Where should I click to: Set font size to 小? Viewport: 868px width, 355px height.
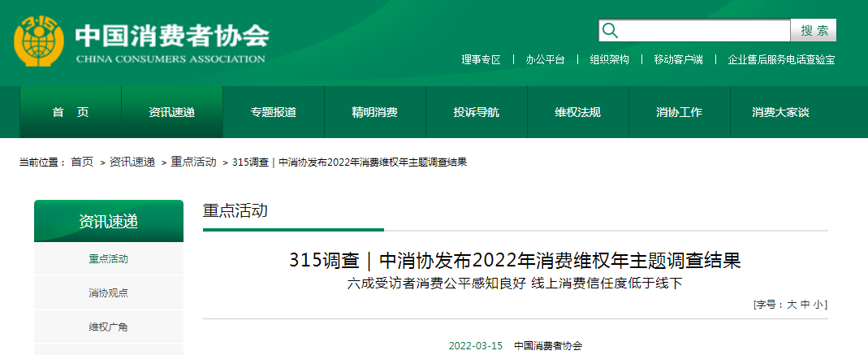click(818, 305)
